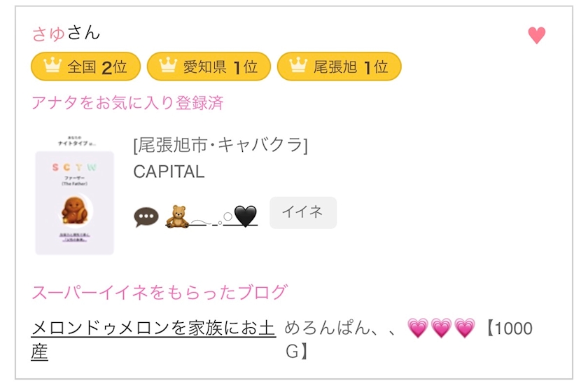Open さゆ's profile name link
The height and width of the screenshot is (388, 588).
click(x=48, y=33)
